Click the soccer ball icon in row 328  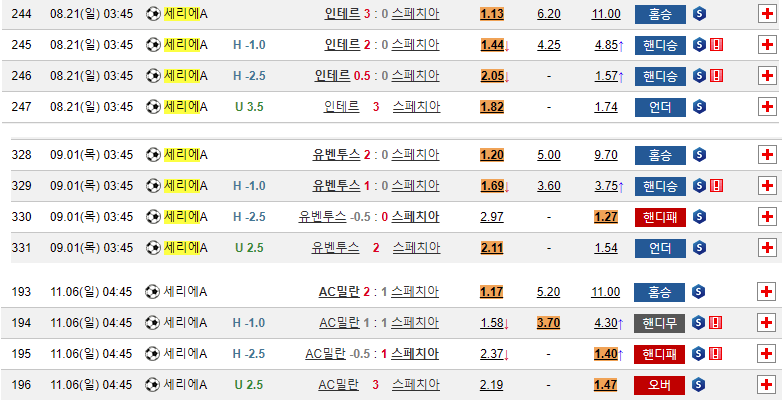[x=152, y=154]
